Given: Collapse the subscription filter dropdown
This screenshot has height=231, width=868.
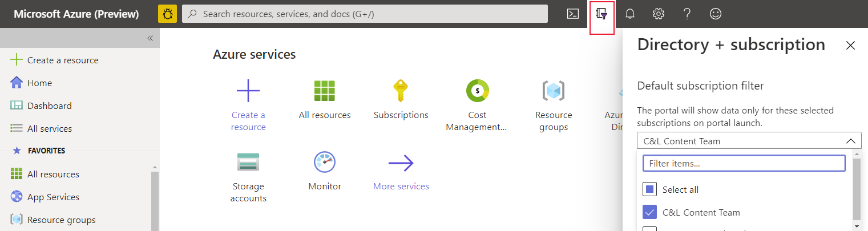Looking at the screenshot, I should (x=850, y=141).
